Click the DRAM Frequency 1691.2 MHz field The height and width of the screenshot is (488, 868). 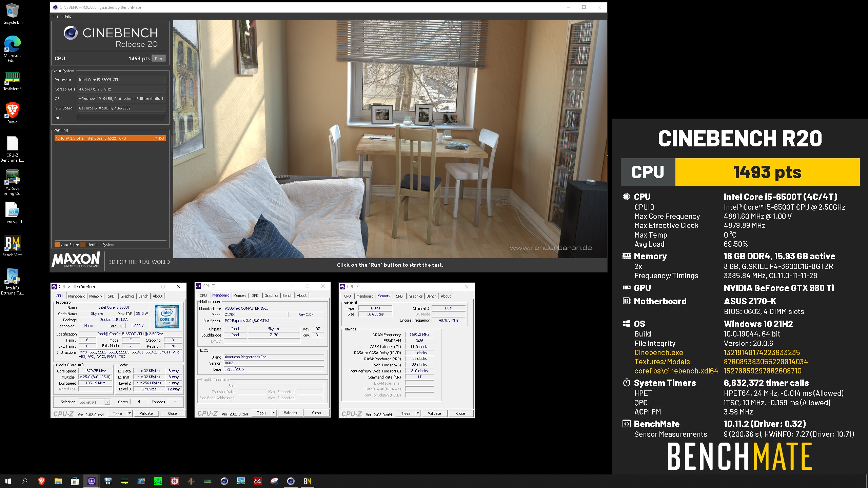[x=419, y=334]
